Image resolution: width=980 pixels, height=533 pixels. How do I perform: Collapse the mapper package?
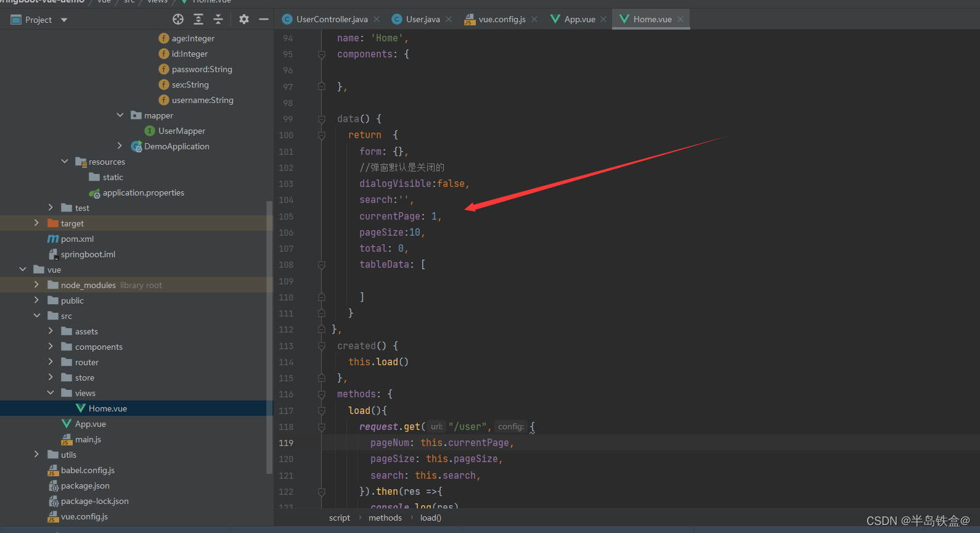coord(120,115)
